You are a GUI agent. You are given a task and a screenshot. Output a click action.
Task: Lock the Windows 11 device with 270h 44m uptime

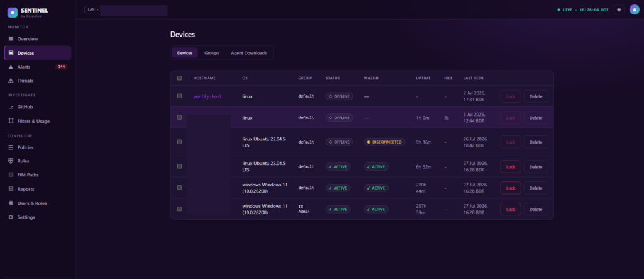511,188
